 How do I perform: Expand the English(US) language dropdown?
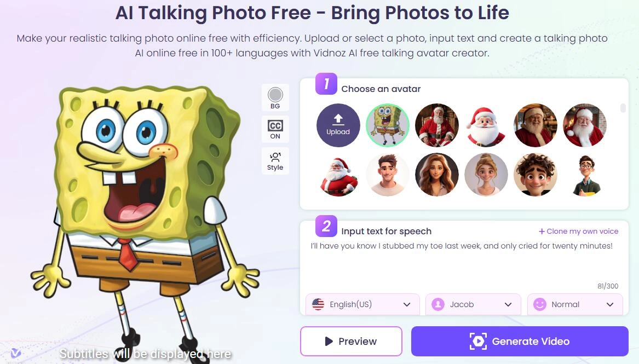pos(362,304)
